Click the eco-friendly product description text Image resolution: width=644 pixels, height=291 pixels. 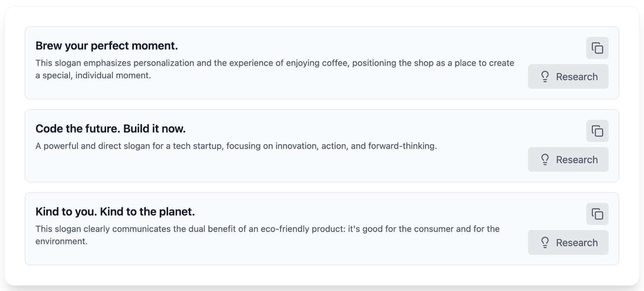click(267, 235)
